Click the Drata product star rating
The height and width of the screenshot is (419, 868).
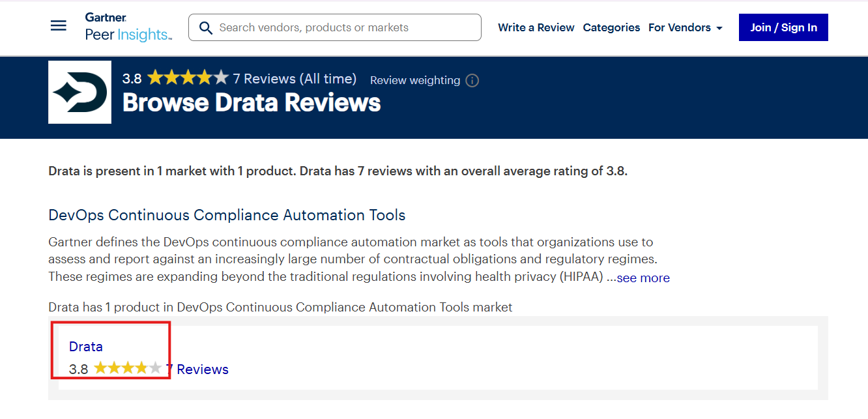point(128,369)
